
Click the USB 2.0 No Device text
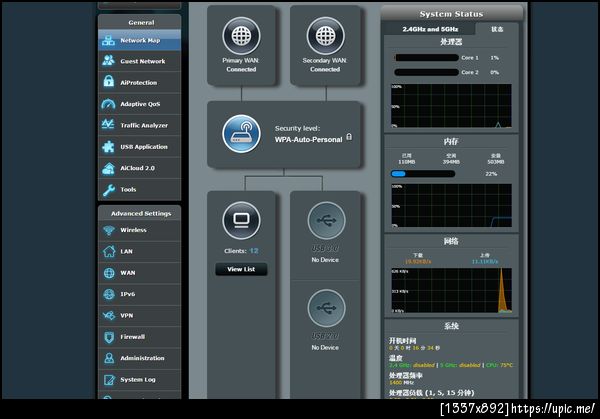point(325,347)
